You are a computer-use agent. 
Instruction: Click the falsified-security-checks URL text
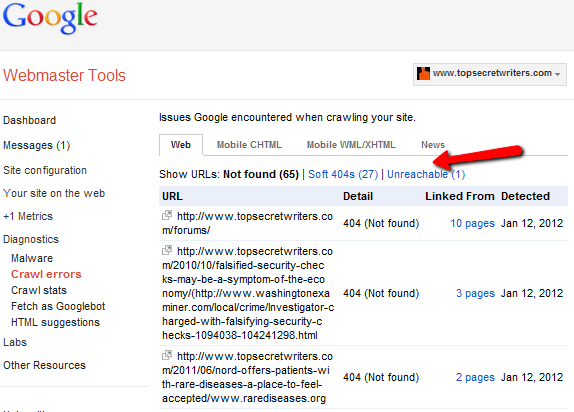click(248, 293)
